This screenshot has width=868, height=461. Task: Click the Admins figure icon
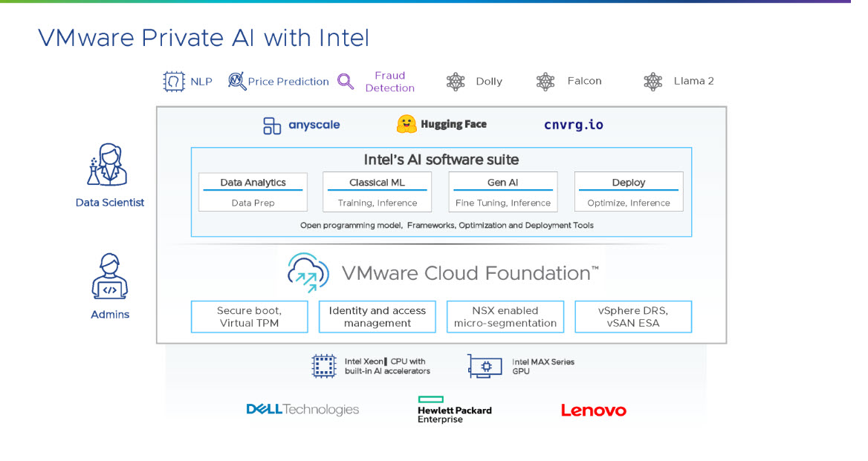[109, 276]
